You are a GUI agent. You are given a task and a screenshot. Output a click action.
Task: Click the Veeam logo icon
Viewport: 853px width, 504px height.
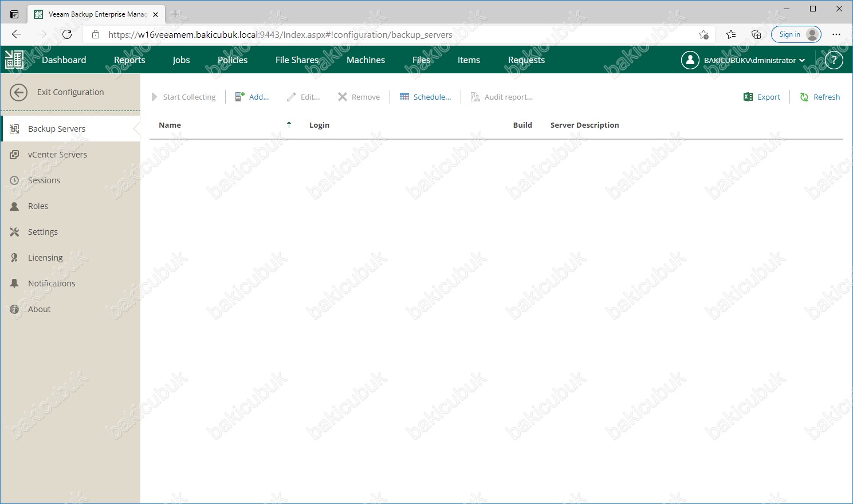14,60
